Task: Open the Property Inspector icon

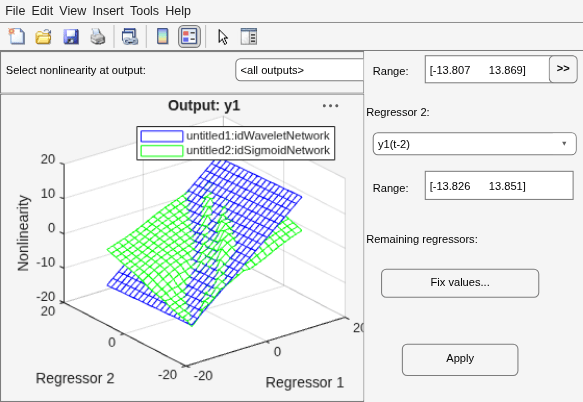Action: [x=249, y=36]
